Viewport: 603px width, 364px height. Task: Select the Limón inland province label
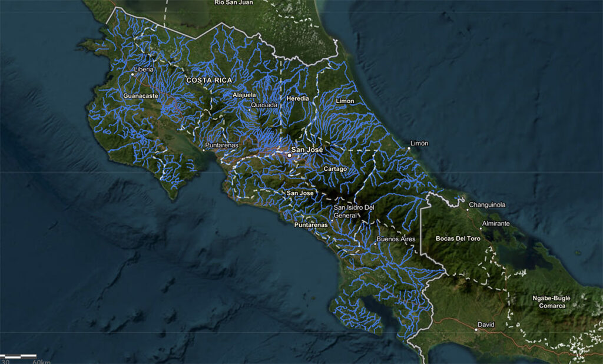point(344,101)
